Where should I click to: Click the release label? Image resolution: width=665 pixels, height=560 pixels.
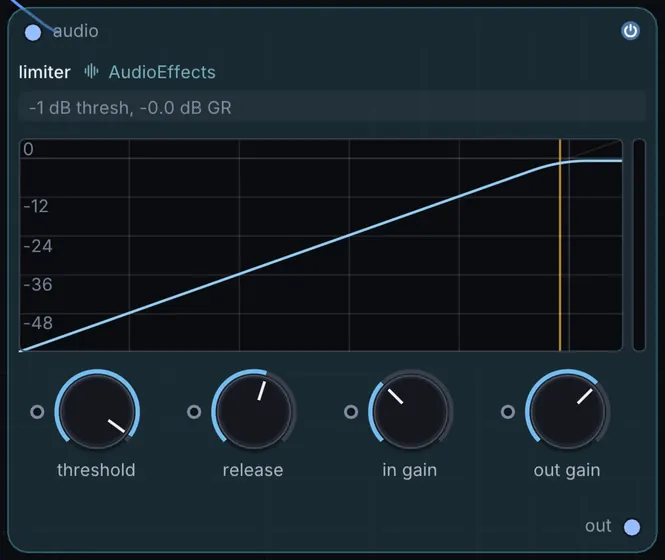click(x=253, y=470)
